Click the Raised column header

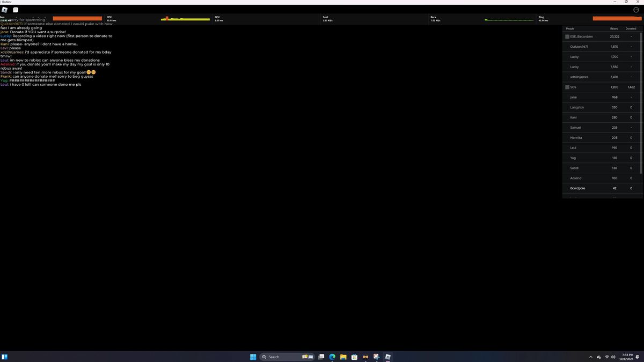point(614,28)
